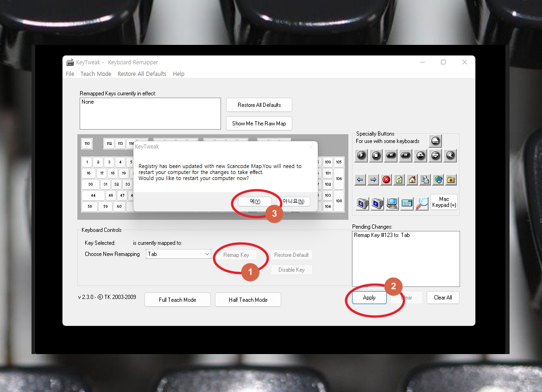Click the Volume Up specialty button
This screenshot has height=392, width=542.
(421, 156)
